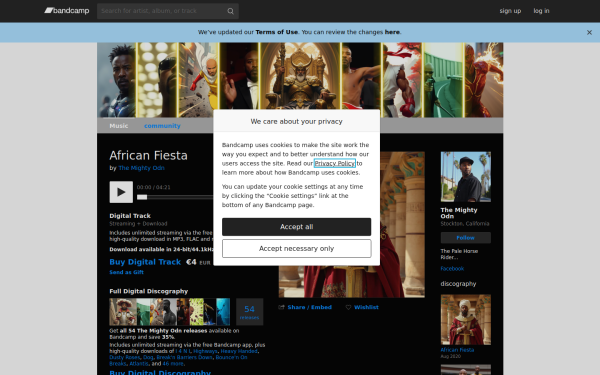
Task: Open the Dusty Roses album link
Action: click(x=124, y=357)
